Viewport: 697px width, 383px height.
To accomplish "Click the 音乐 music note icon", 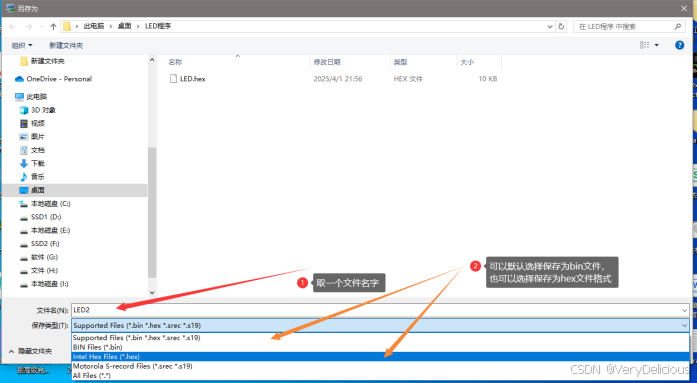I will pos(24,177).
